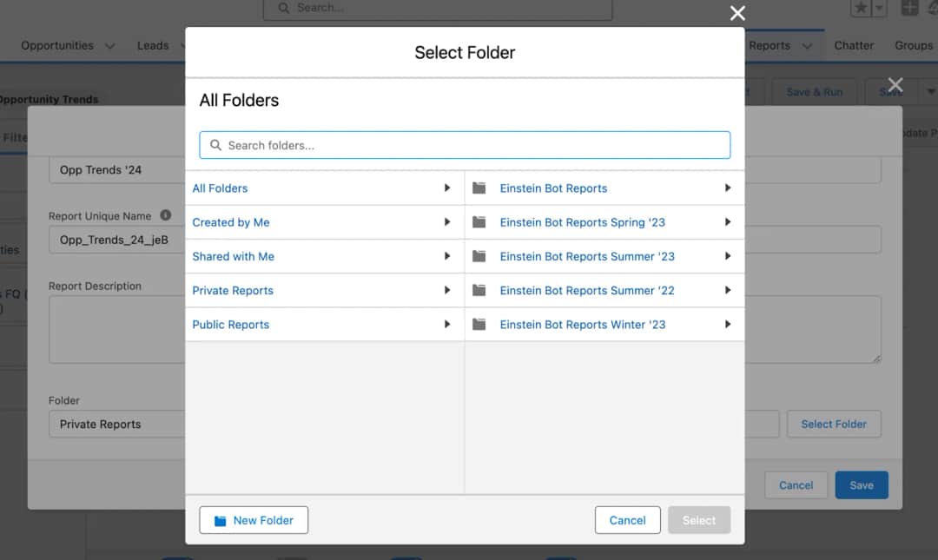Image resolution: width=938 pixels, height=560 pixels.
Task: Close the save report dialog behind
Action: [895, 85]
